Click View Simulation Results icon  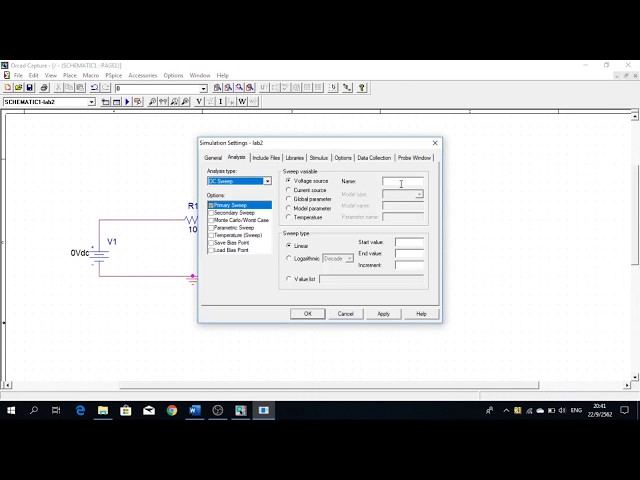pos(138,102)
